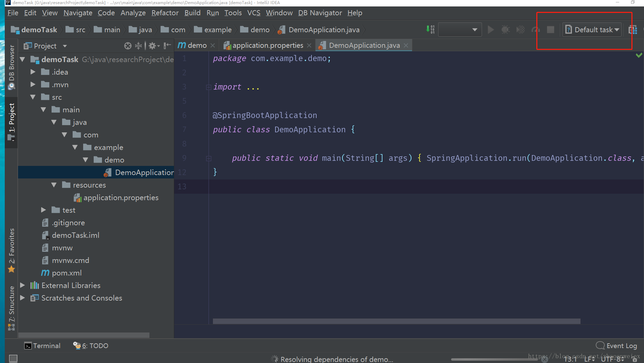644x363 pixels.
Task: Open the run configuration combo box
Action: (460, 30)
